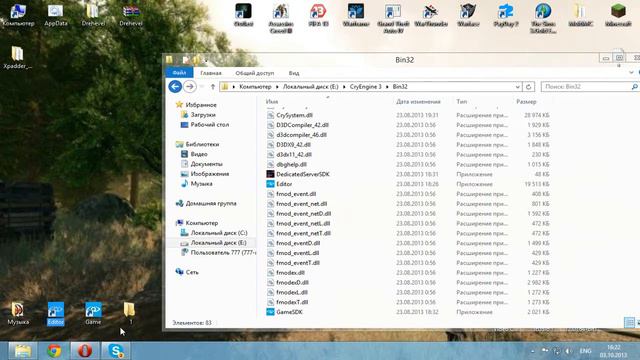The width and height of the screenshot is (640, 360).
Task: Show hidden system tray icons
Action: pyautogui.click(x=532, y=351)
